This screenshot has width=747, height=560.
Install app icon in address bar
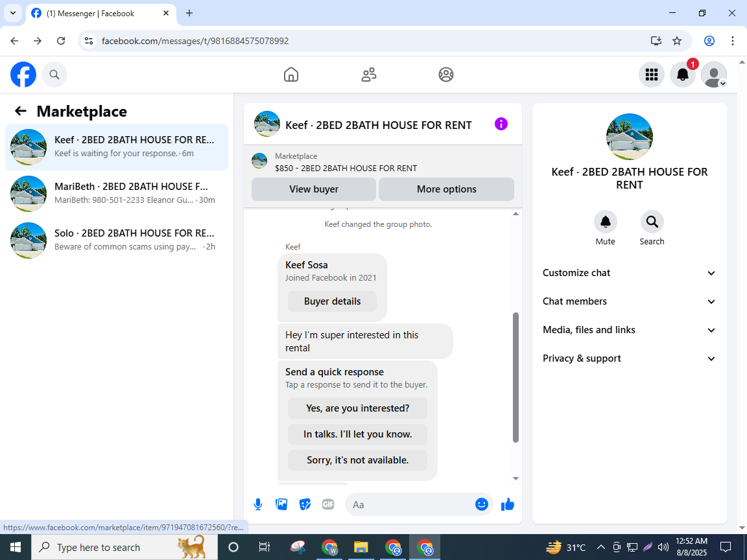[656, 41]
